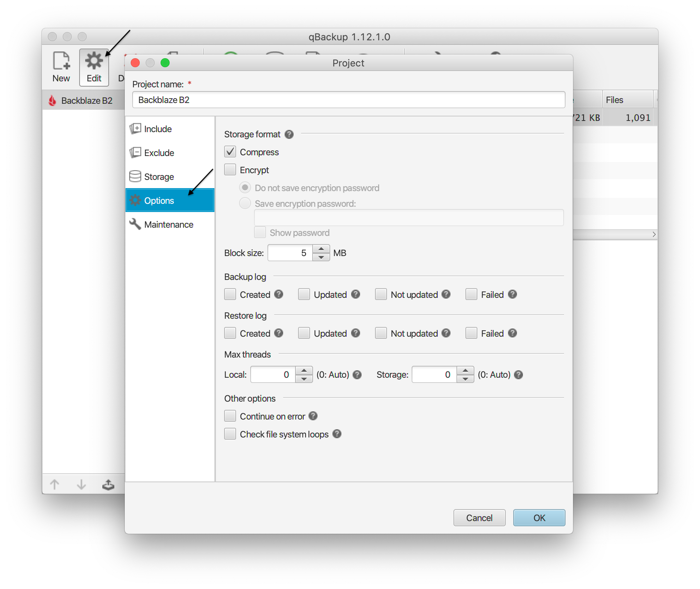Enable Continue on error checkbox

[230, 416]
